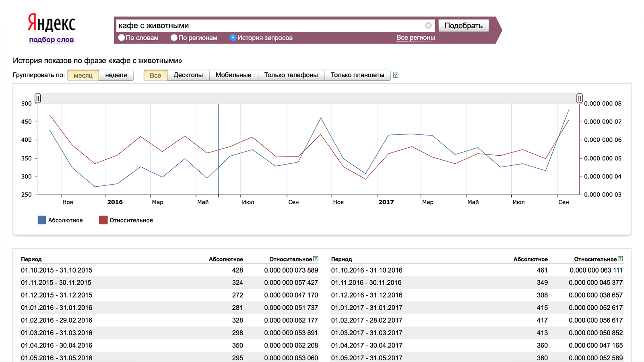Click the period 01.03.2016 - 31.03.2016
The height and width of the screenshot is (362, 644).
[x=57, y=333]
